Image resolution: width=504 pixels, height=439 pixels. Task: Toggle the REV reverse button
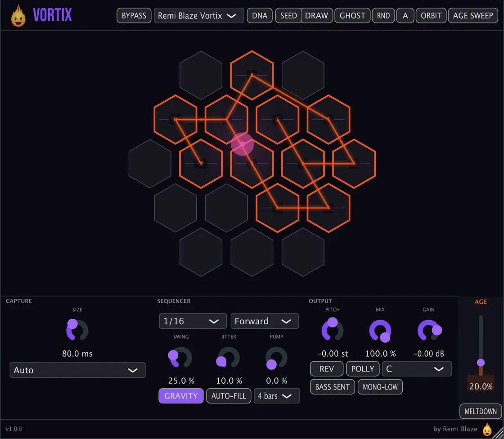327,369
